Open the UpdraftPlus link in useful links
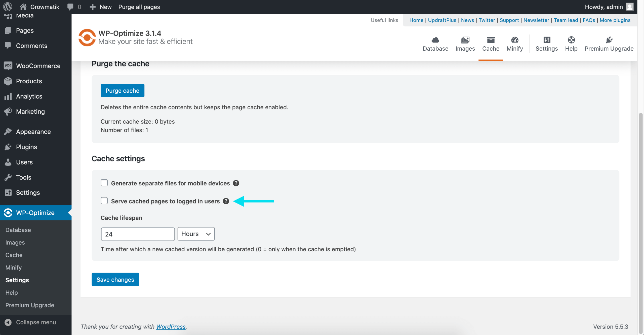644x335 pixels. (x=442, y=20)
